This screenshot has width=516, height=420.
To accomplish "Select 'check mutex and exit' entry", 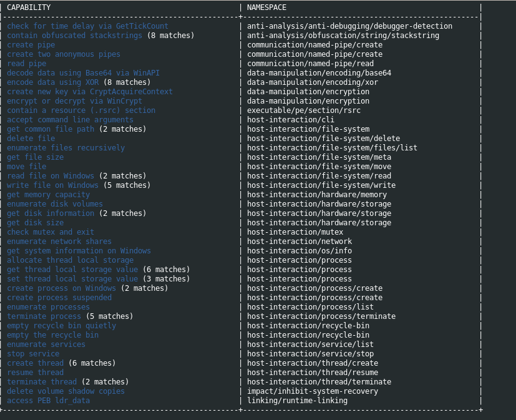I will pyautogui.click(x=51, y=232).
